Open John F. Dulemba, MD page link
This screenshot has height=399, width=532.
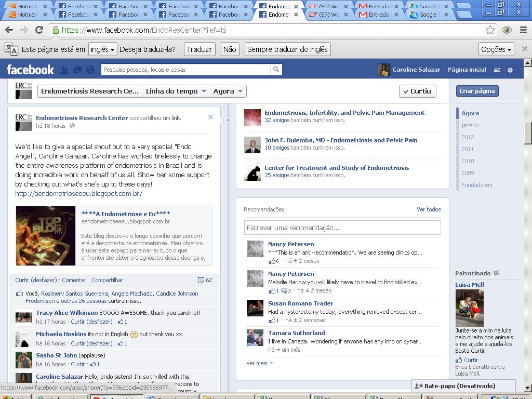pyautogui.click(x=341, y=140)
